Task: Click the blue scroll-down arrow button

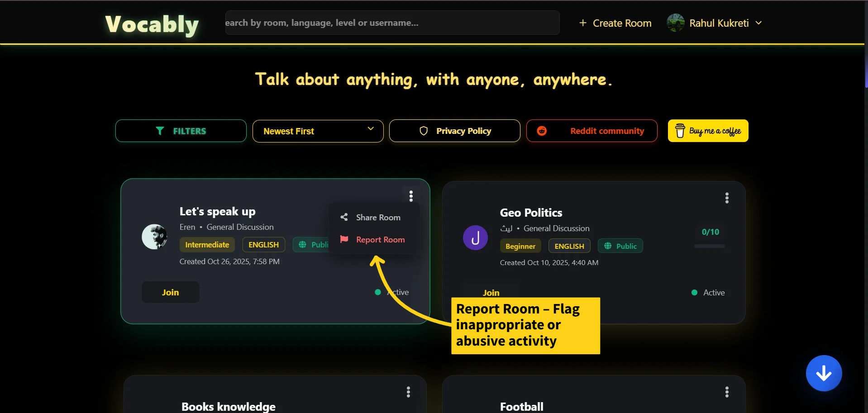Action: pyautogui.click(x=823, y=373)
